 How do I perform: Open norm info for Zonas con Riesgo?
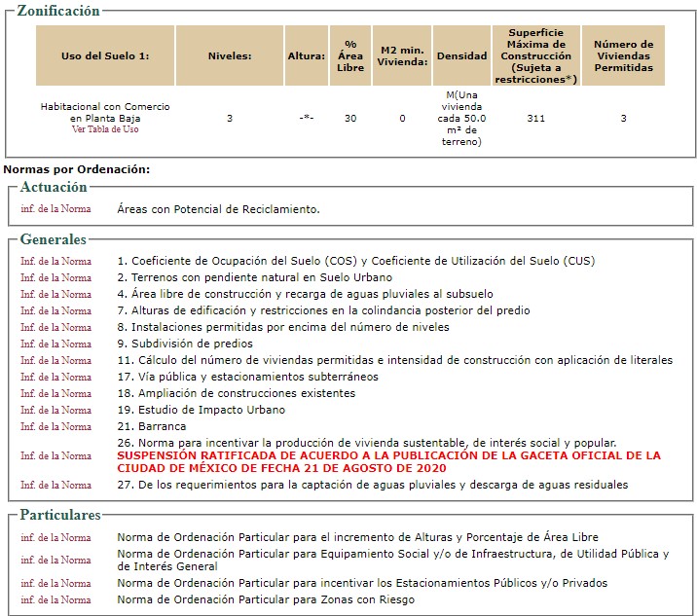(x=55, y=600)
